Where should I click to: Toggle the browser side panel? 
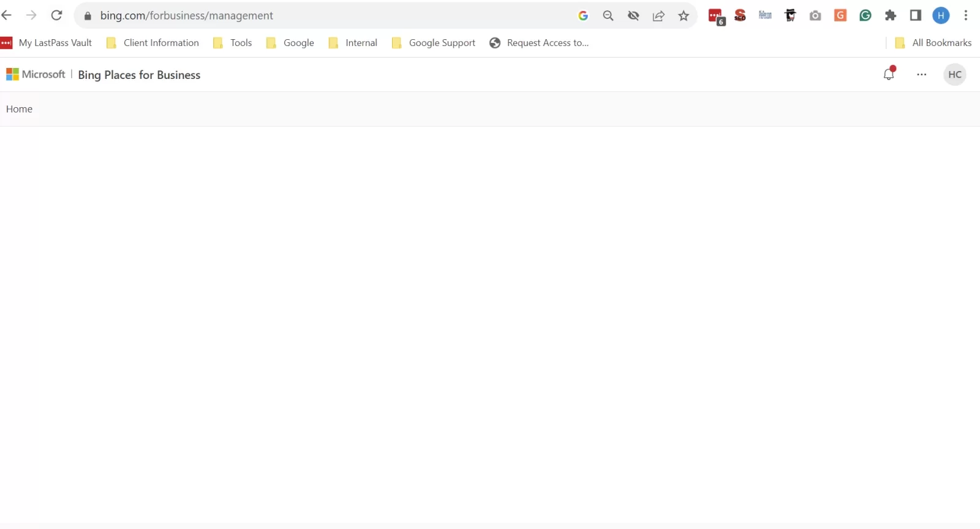pyautogui.click(x=916, y=16)
